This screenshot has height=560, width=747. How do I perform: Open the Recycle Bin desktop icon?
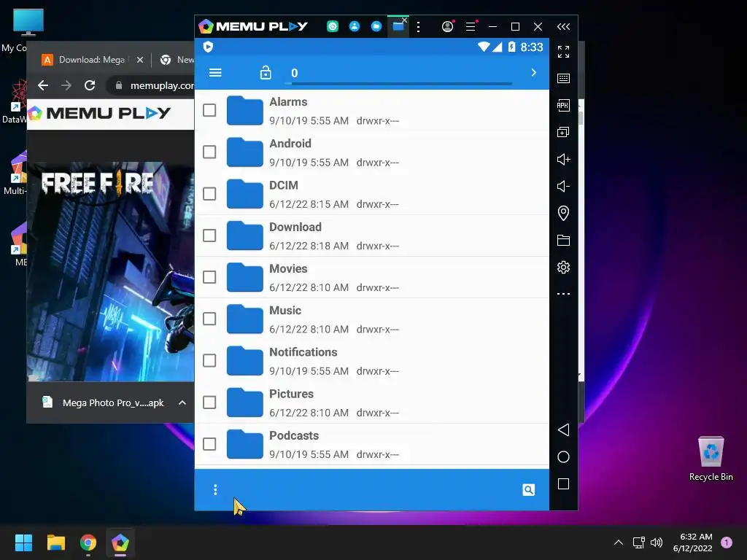point(711,459)
